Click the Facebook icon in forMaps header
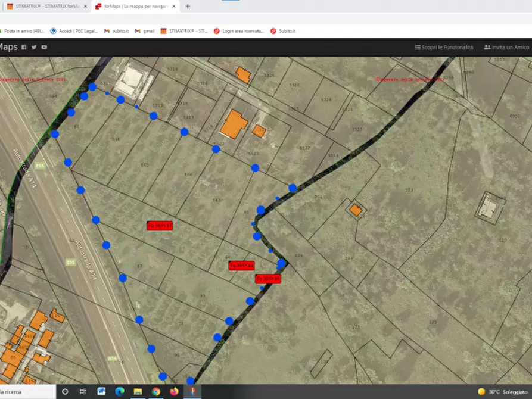The width and height of the screenshot is (532, 399). 24,47
